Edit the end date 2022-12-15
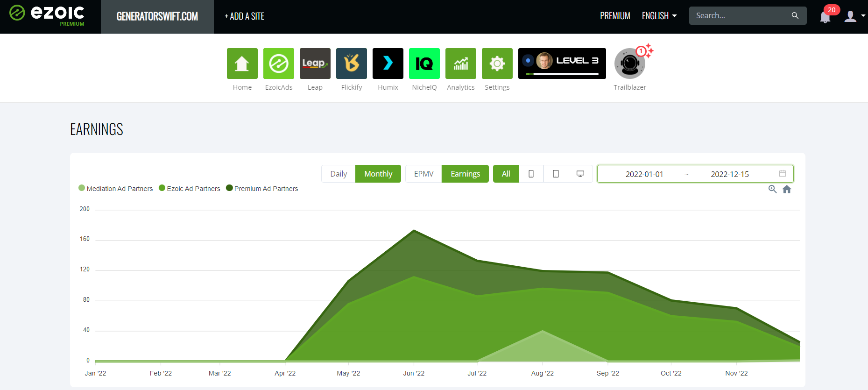Screen dimensions: 868x390 click(730, 174)
